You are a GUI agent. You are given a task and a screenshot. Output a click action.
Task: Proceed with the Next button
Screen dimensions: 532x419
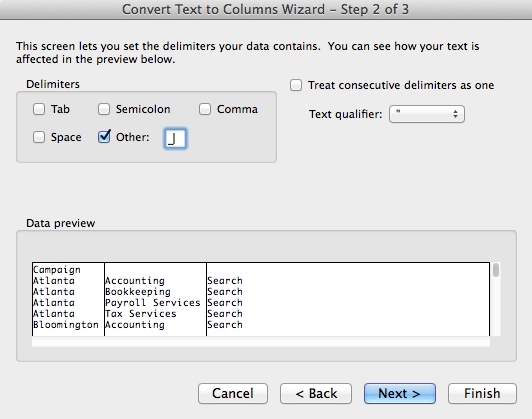click(400, 394)
